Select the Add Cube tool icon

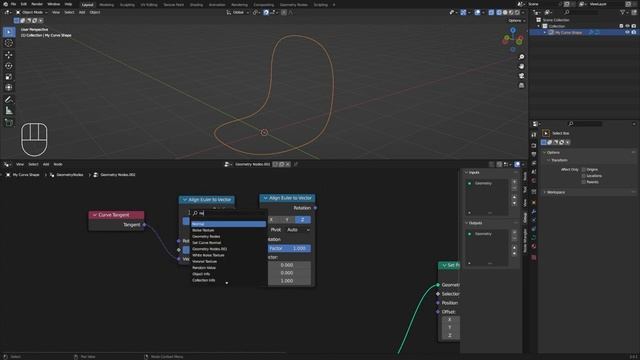(x=9, y=122)
